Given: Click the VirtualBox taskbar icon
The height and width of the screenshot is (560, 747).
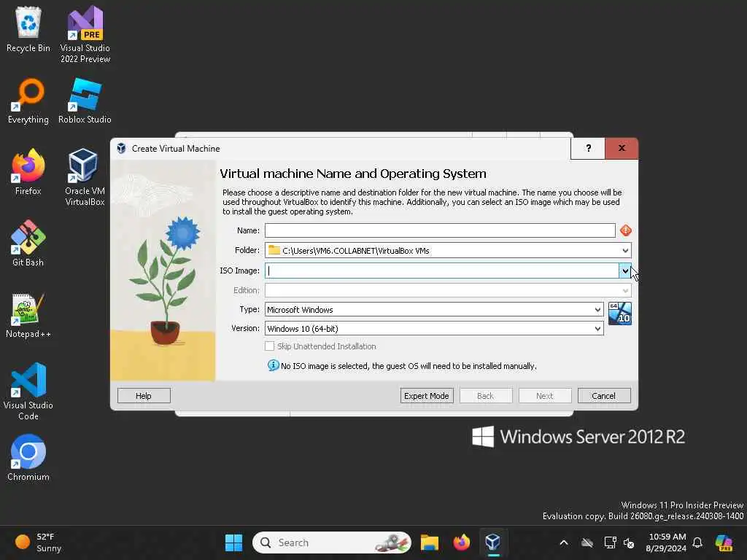Looking at the screenshot, I should [x=492, y=542].
